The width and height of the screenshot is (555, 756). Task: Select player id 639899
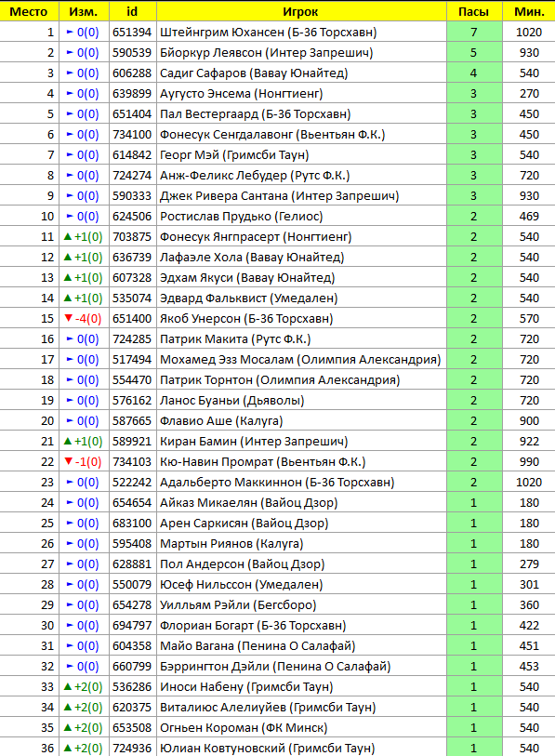pyautogui.click(x=132, y=94)
